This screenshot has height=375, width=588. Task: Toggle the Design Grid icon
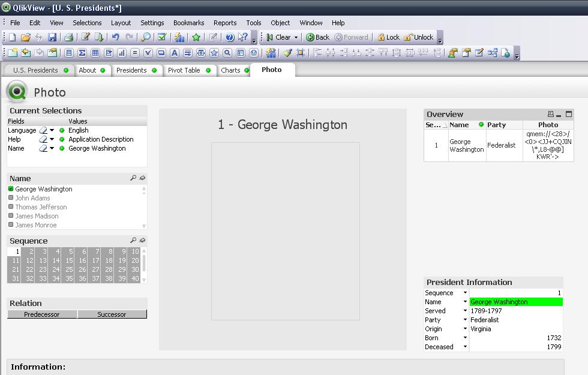(301, 53)
